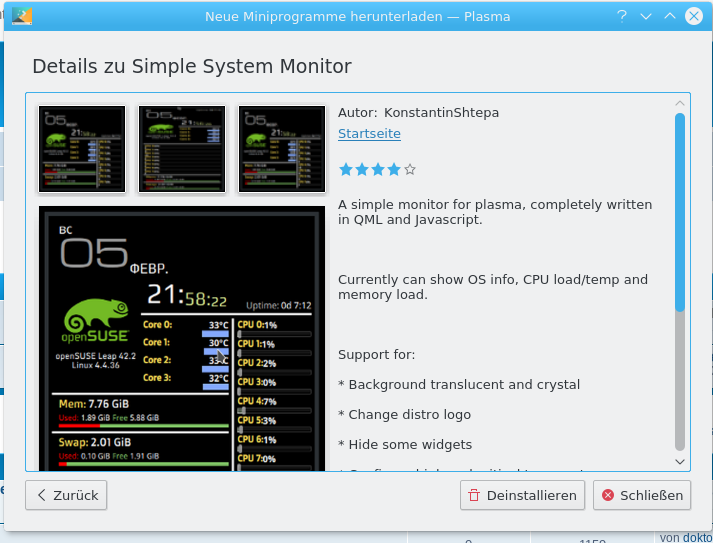Image resolution: width=713 pixels, height=543 pixels.
Task: Maximize the dialog with up chevron
Action: point(670,16)
